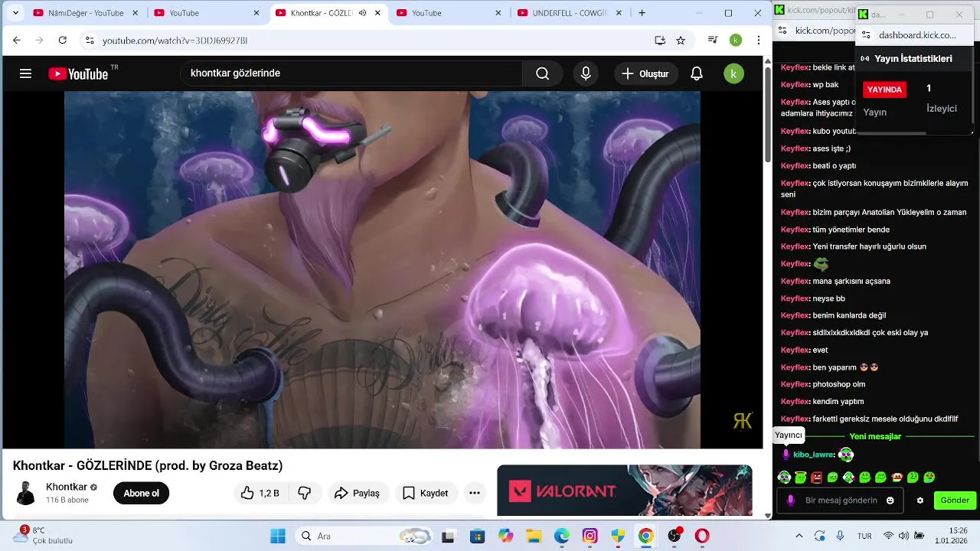This screenshot has height=551, width=980.
Task: Switch to NâmıDeğer - YouTube tab
Action: click(86, 13)
